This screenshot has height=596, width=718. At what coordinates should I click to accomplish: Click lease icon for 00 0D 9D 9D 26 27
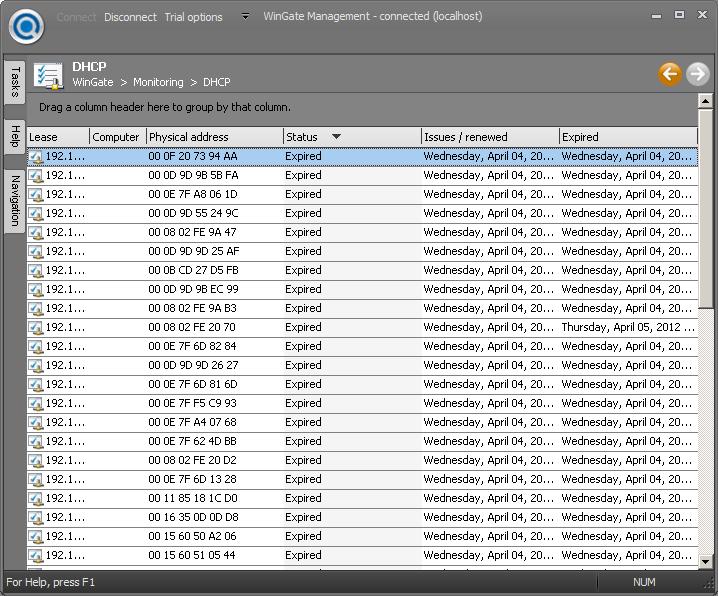(36, 366)
